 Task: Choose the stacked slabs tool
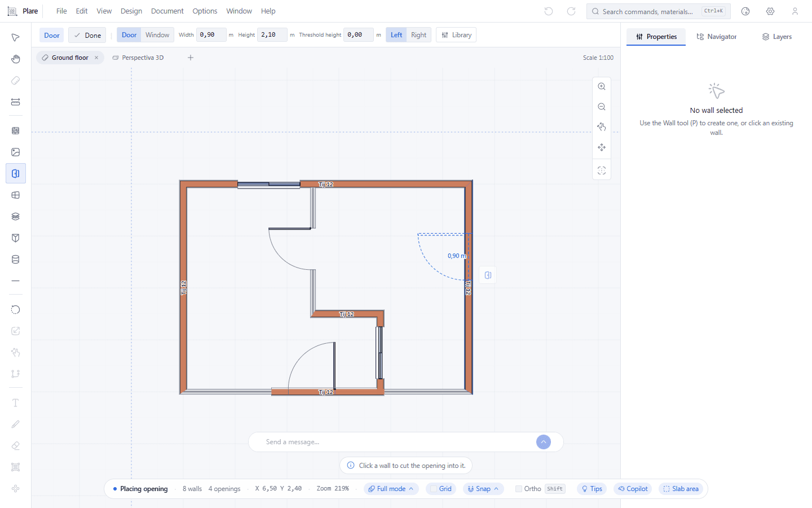click(x=16, y=216)
